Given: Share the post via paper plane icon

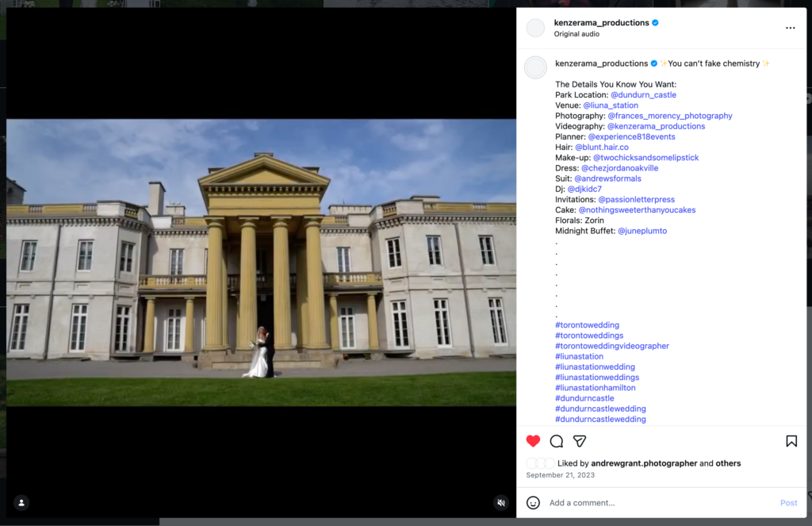Looking at the screenshot, I should [x=580, y=441].
